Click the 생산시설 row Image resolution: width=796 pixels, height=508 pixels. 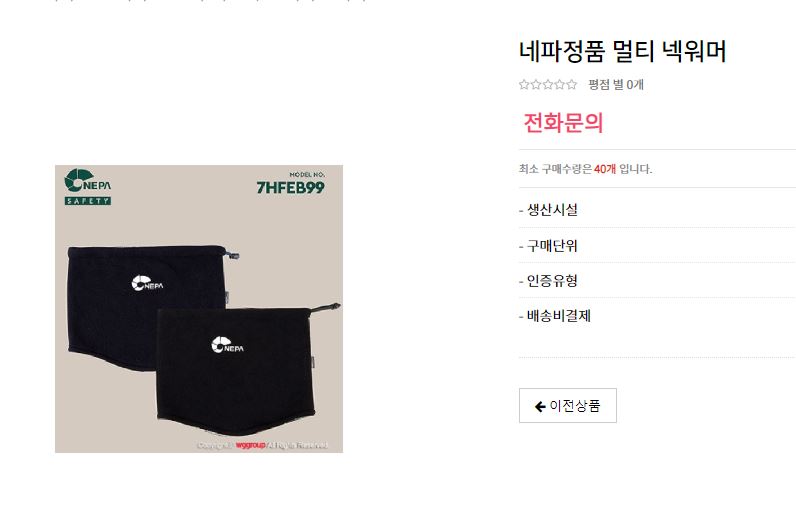[x=657, y=210]
